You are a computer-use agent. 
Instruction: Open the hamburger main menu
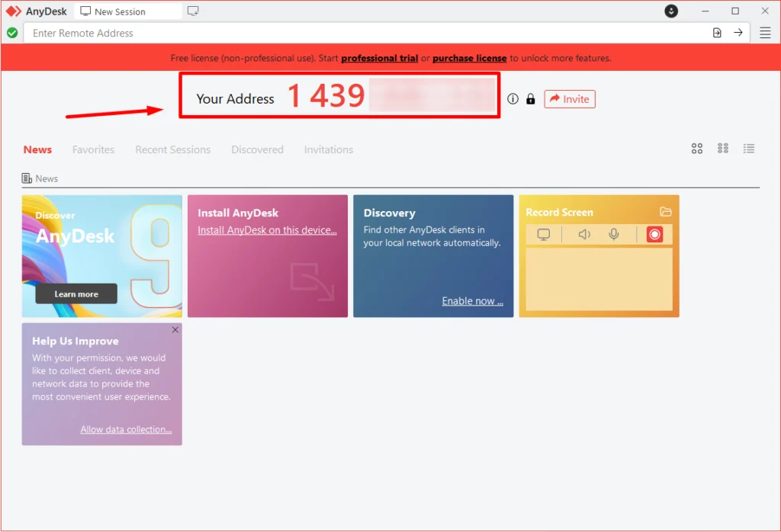(765, 33)
